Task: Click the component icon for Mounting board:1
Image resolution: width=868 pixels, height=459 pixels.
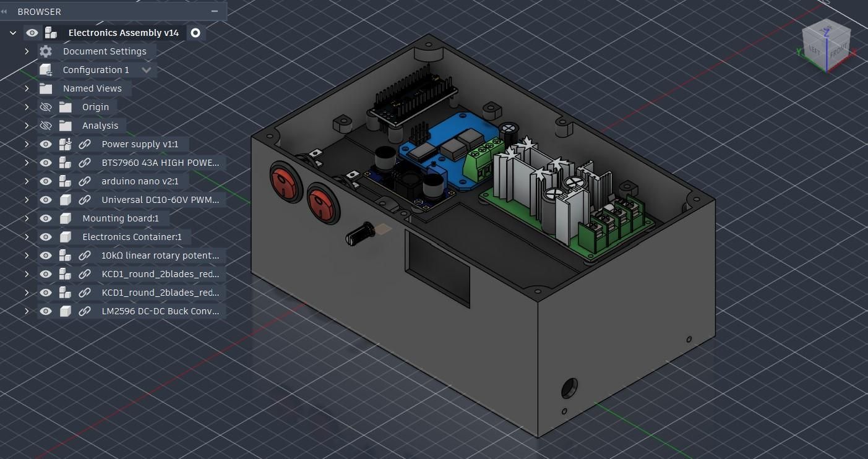Action: pos(66,218)
